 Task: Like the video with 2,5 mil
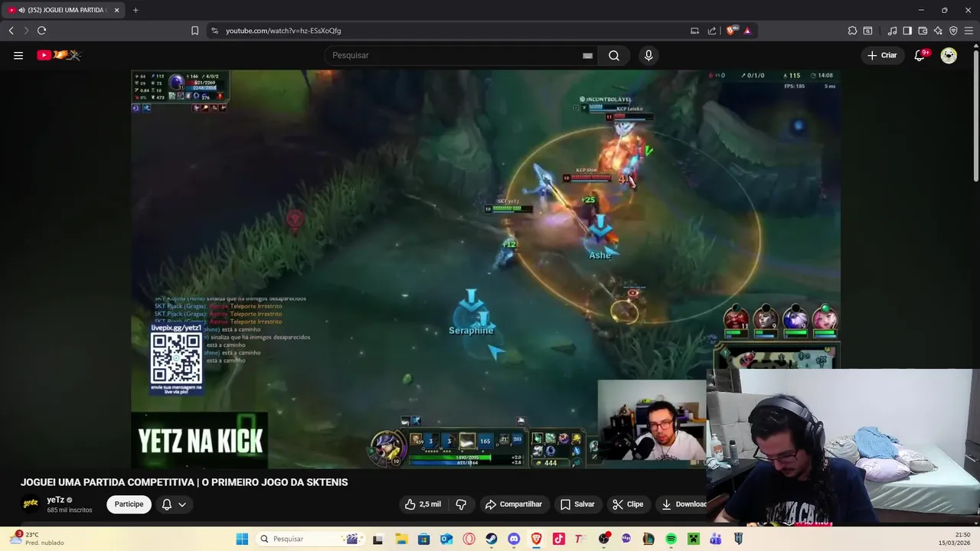coord(423,504)
